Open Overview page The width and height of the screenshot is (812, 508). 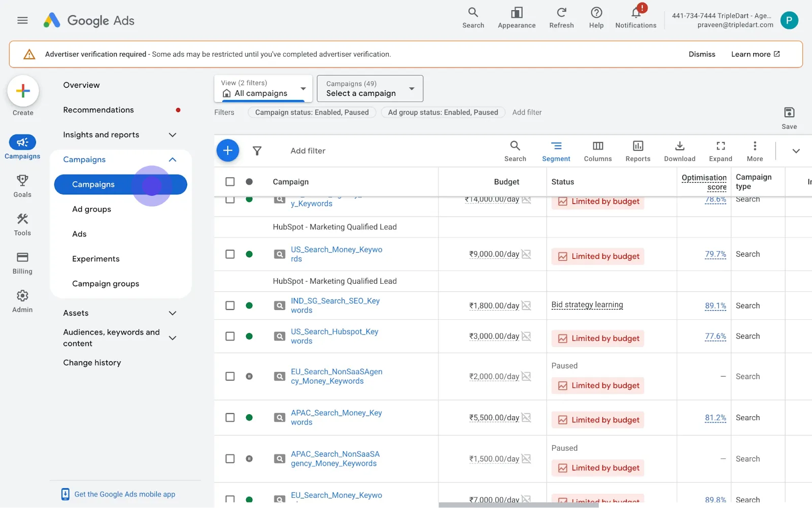[x=81, y=85]
